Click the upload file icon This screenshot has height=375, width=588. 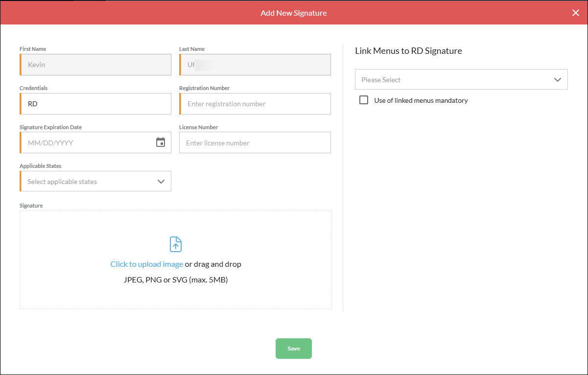click(x=176, y=244)
